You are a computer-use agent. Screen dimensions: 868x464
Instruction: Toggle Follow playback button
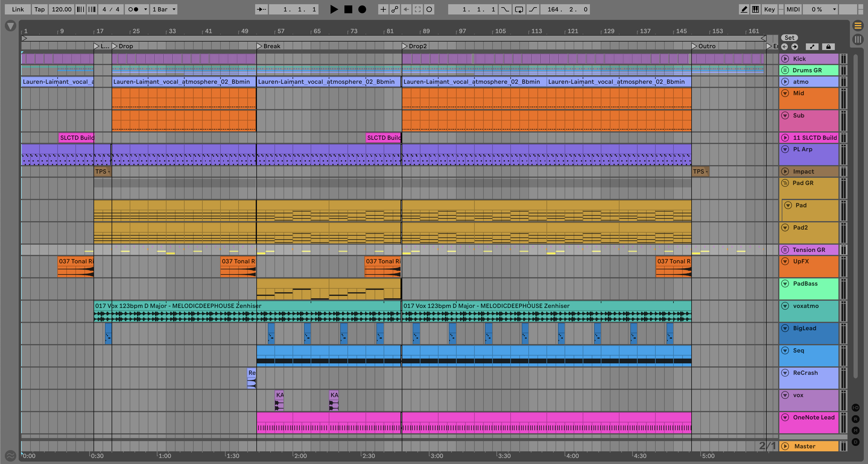click(x=261, y=9)
